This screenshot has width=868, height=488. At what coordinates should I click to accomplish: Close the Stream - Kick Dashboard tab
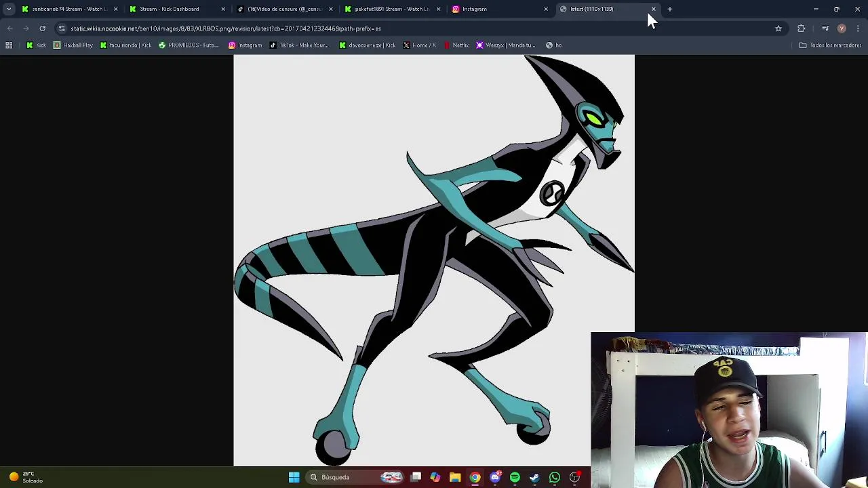pos(223,9)
